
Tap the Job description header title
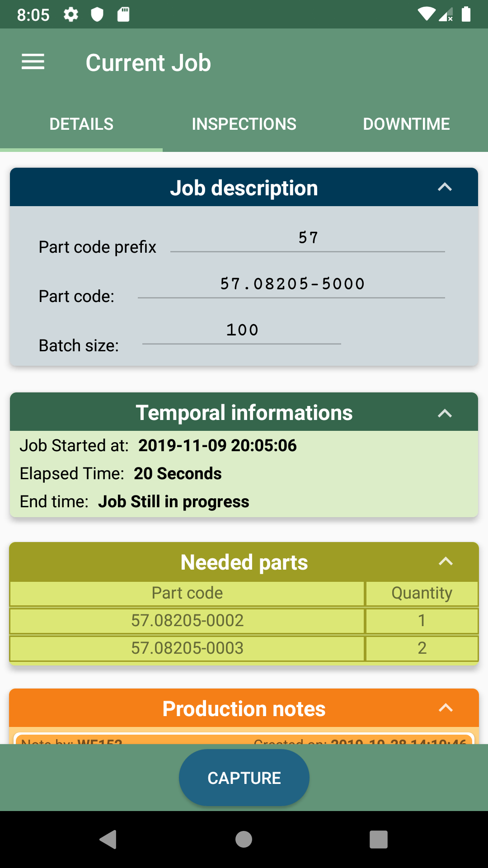[x=244, y=188]
